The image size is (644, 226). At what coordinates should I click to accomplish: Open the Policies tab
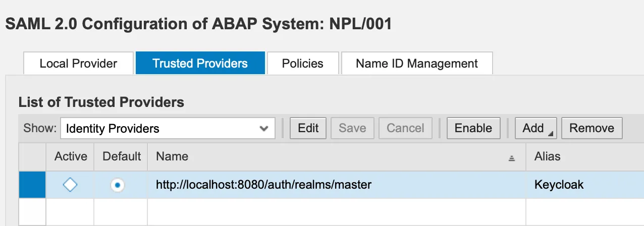tap(302, 64)
